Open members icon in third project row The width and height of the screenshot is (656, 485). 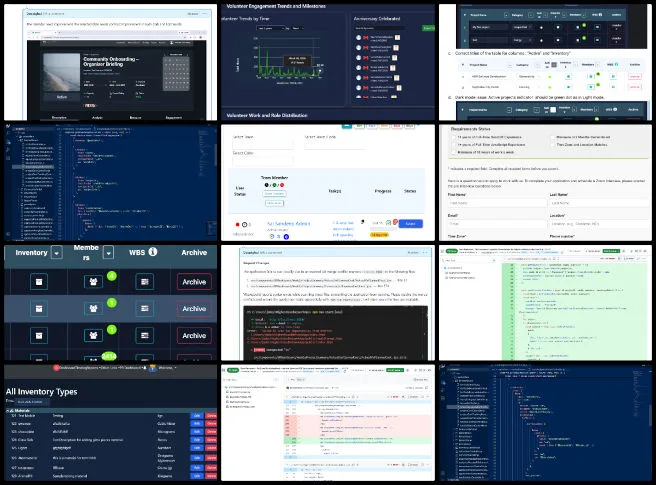tap(93, 335)
